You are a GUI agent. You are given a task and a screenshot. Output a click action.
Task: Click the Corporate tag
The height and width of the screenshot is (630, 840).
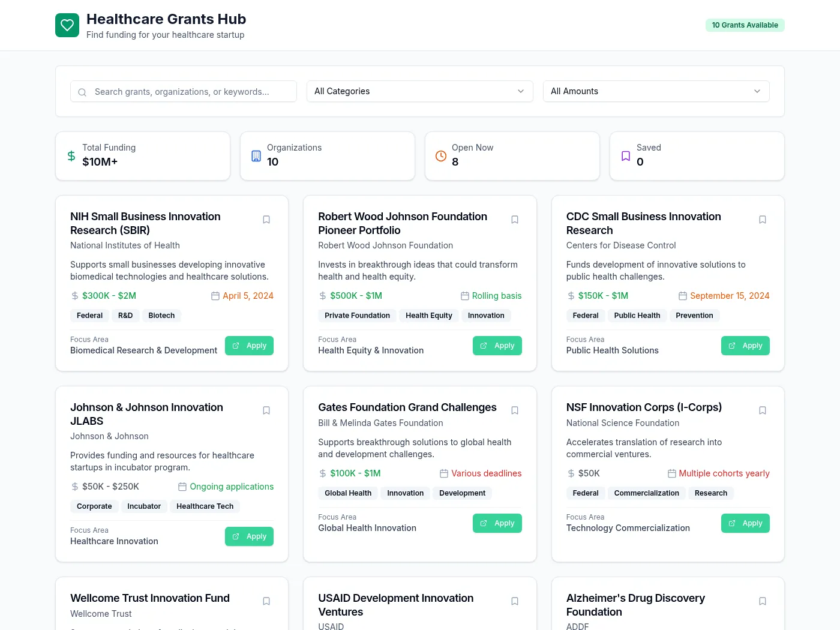94,506
